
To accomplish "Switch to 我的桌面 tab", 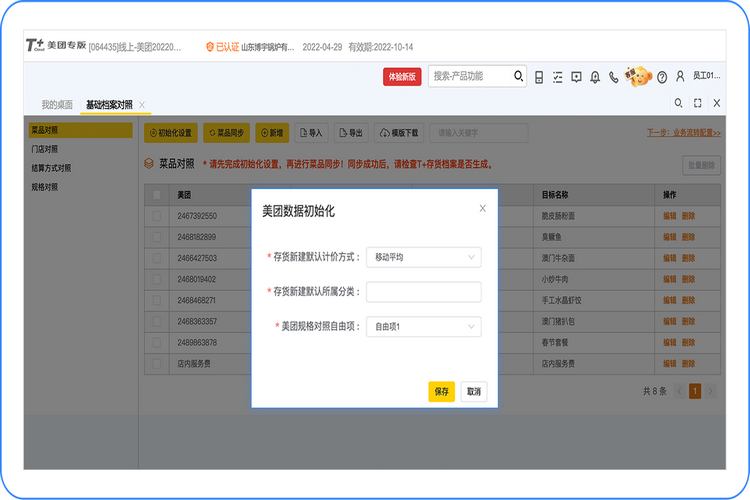I will tap(57, 104).
